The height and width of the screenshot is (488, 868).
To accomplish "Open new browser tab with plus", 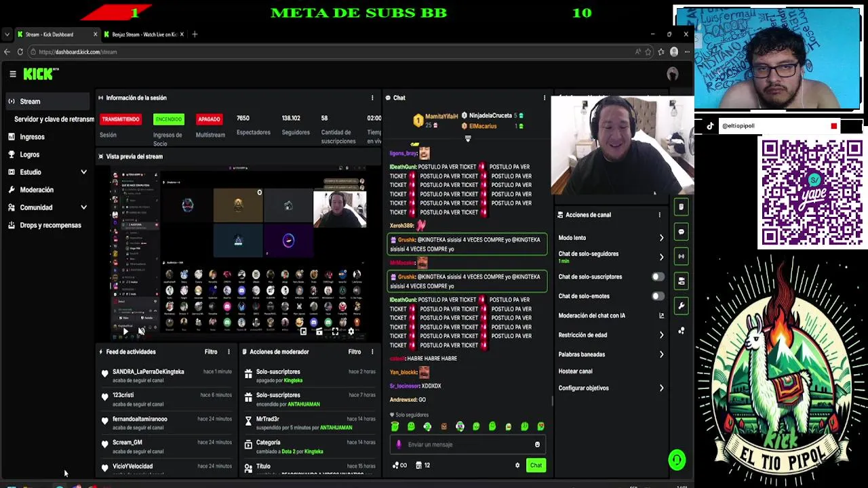I will [195, 34].
